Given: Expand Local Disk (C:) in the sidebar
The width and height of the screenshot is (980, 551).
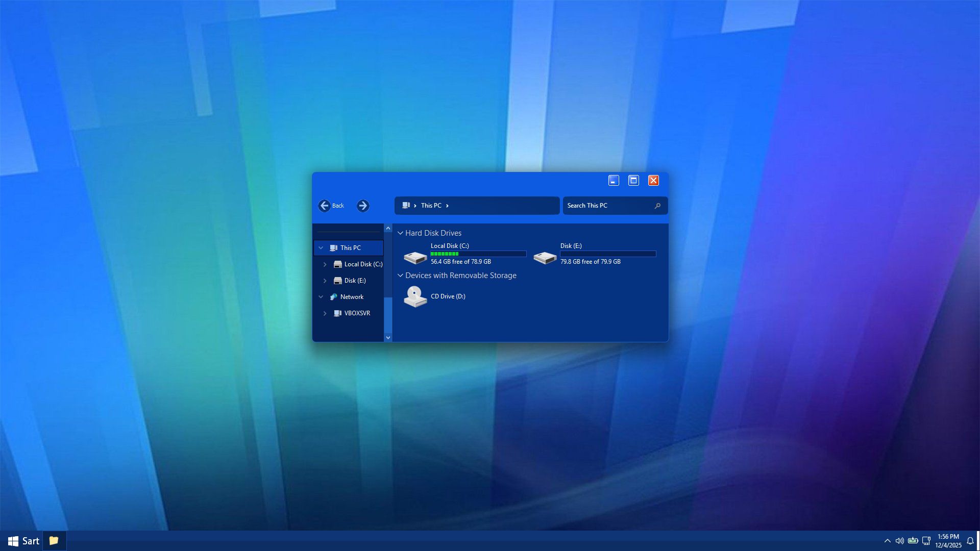Looking at the screenshot, I should (x=325, y=264).
